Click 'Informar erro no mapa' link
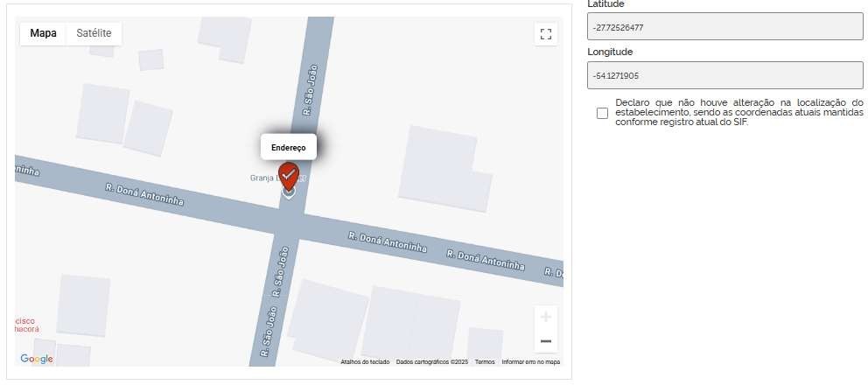 (530, 362)
